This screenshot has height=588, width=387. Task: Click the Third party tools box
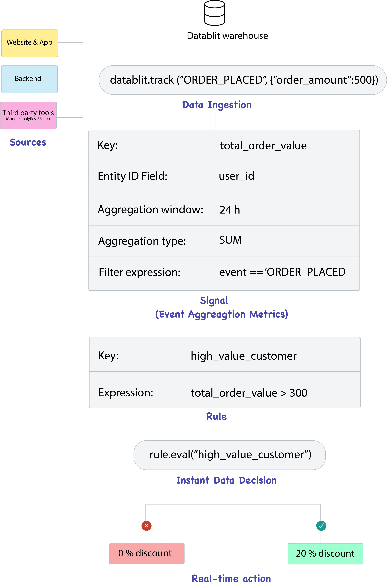click(x=28, y=115)
